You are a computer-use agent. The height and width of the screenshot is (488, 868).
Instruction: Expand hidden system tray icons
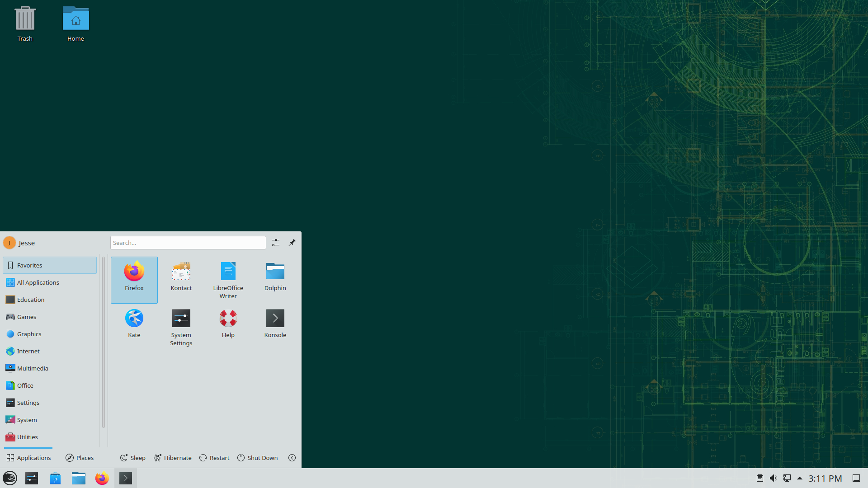pos(800,478)
